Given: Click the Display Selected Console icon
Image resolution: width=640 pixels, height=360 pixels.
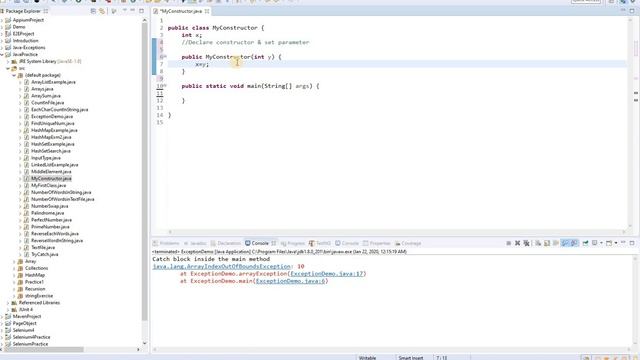Looking at the screenshot, I should pyautogui.click(x=595, y=243).
